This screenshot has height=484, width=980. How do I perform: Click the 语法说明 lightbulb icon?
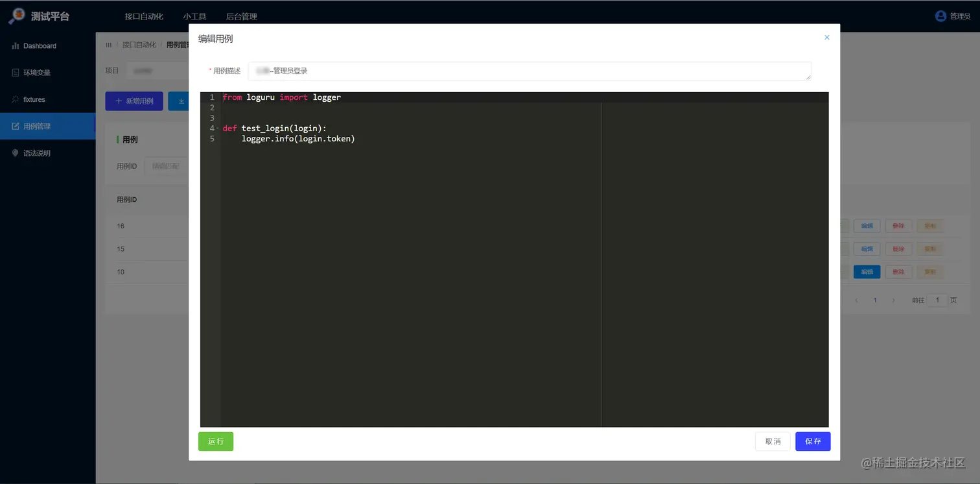(x=16, y=153)
